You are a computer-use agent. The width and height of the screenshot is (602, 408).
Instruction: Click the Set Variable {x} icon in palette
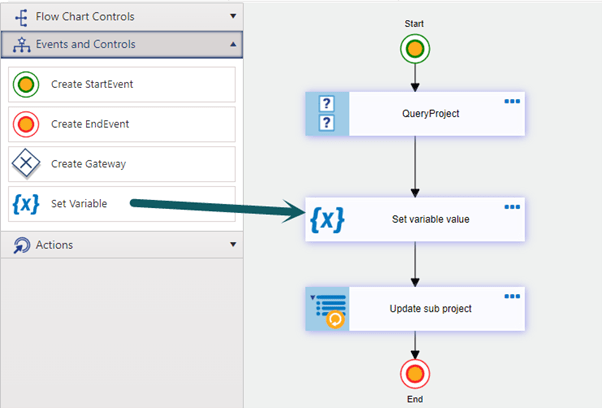(26, 204)
